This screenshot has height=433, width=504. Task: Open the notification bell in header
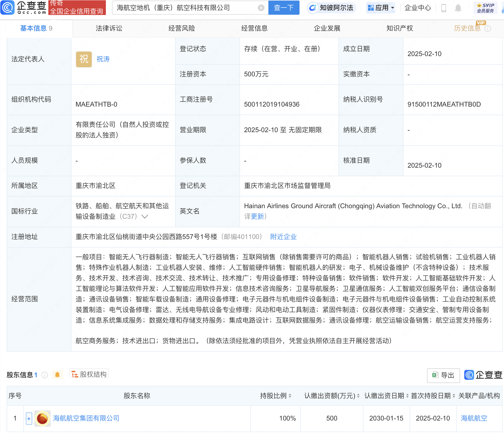(458, 8)
